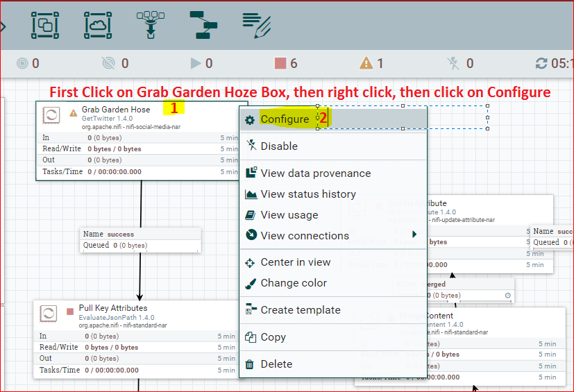Screen dimensions: 574x392
Task: Click the Create template icon
Action: point(251,309)
